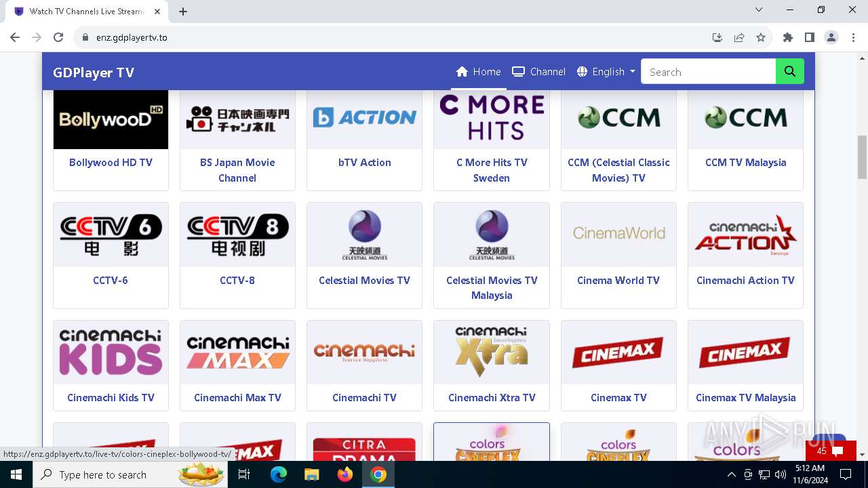Viewport: 868px width, 488px height.
Task: Launch Microsoft Edge from taskbar
Action: point(279,474)
